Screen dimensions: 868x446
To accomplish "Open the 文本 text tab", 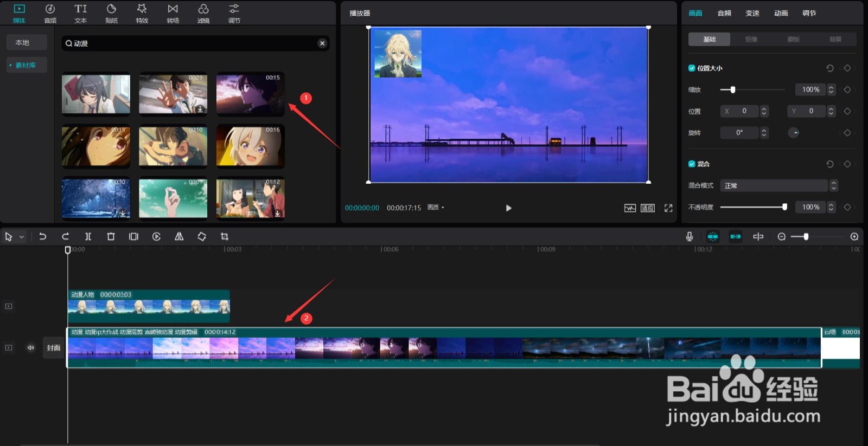I will pos(80,14).
